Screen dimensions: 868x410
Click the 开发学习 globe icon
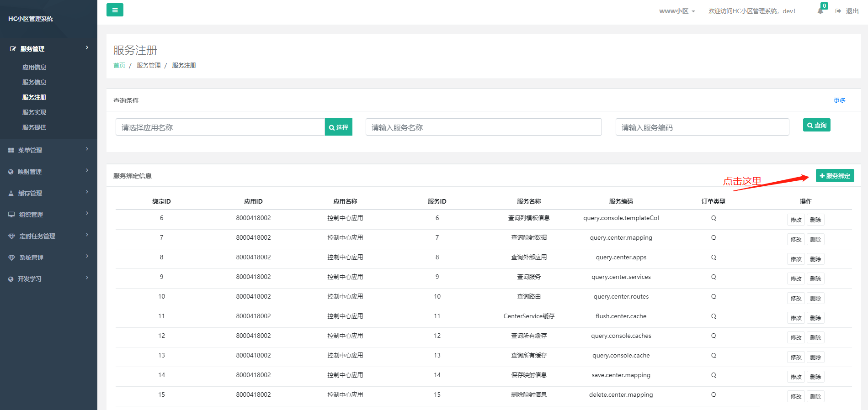point(11,279)
